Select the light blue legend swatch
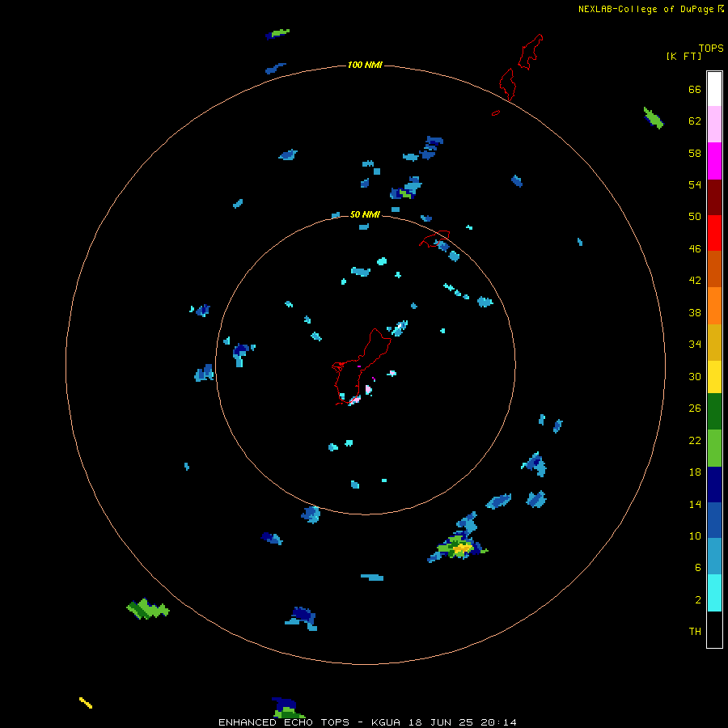Screen dimensions: 728x728 tap(714, 557)
